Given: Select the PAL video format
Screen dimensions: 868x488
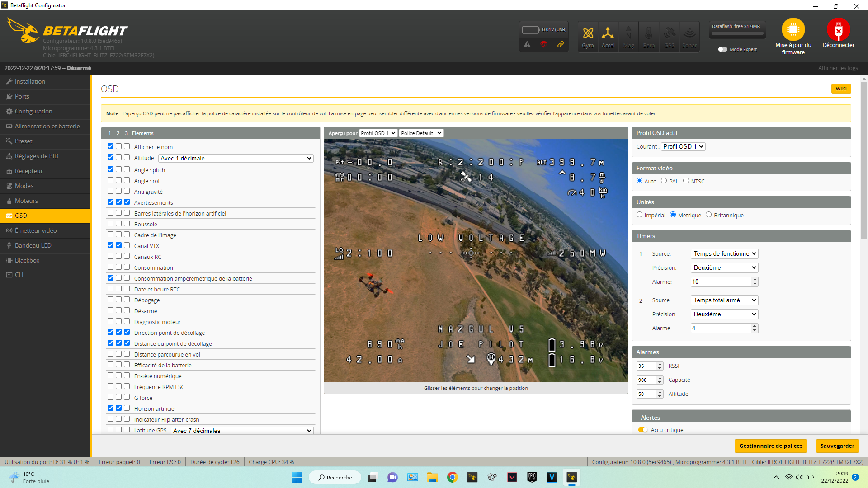Looking at the screenshot, I should pyautogui.click(x=664, y=181).
